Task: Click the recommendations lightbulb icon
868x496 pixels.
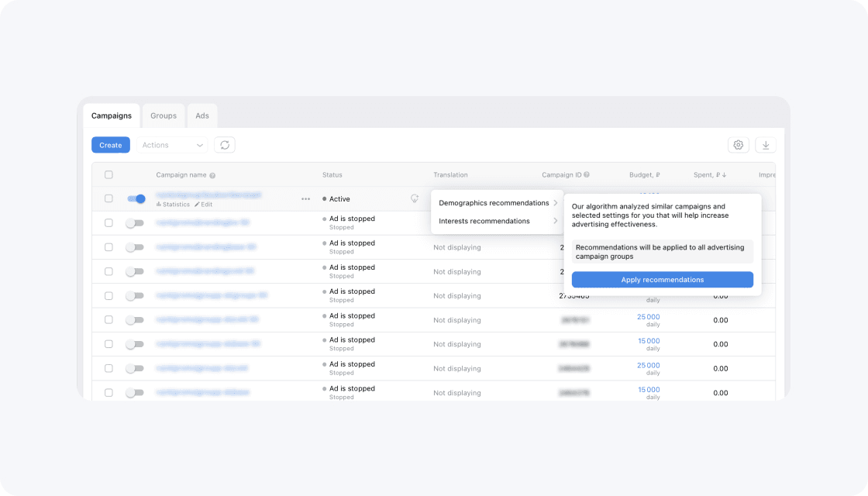Action: click(414, 198)
